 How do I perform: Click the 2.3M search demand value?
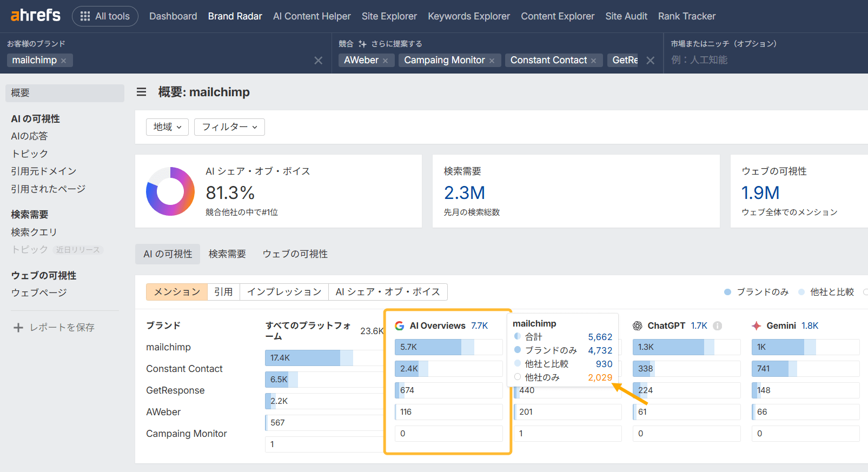pos(465,192)
